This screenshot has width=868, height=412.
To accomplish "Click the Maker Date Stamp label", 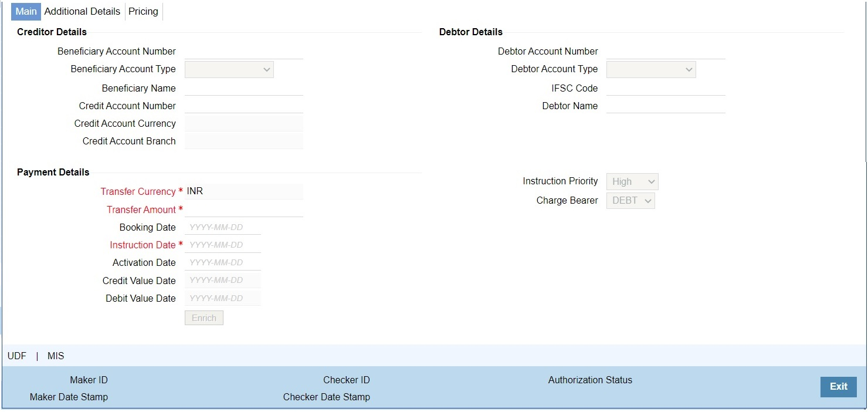I will (x=69, y=397).
